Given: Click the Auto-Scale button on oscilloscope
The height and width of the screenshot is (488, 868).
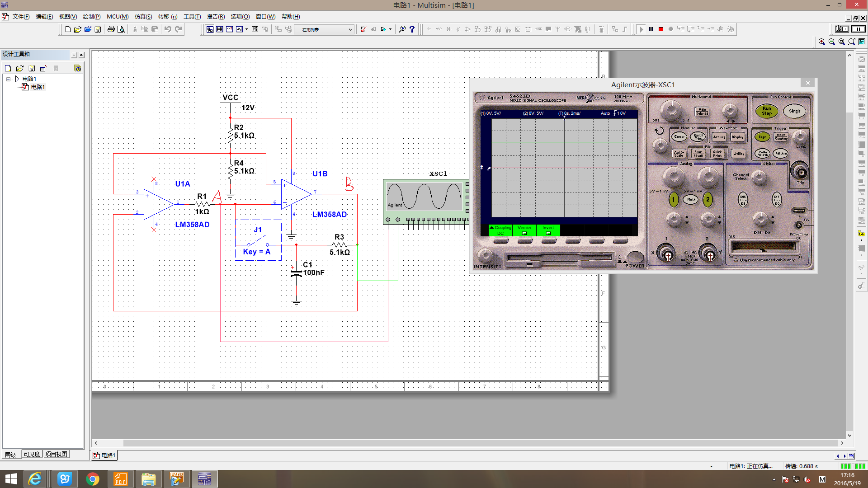Looking at the screenshot, I should coord(678,154).
